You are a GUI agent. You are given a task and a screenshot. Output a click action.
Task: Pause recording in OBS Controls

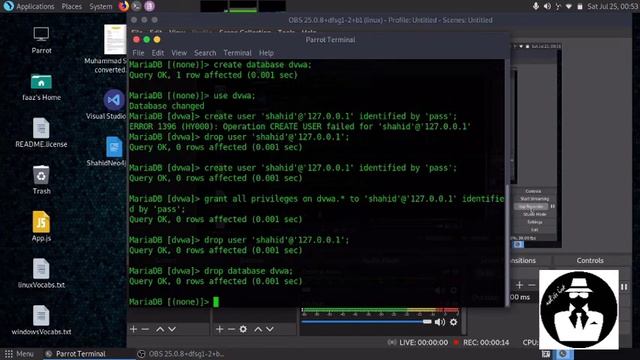click(x=624, y=287)
